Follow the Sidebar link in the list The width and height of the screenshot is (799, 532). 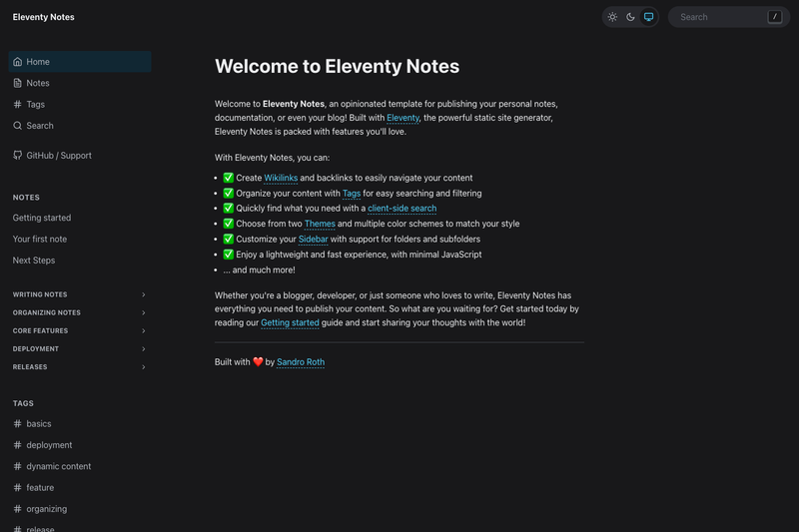pos(313,240)
